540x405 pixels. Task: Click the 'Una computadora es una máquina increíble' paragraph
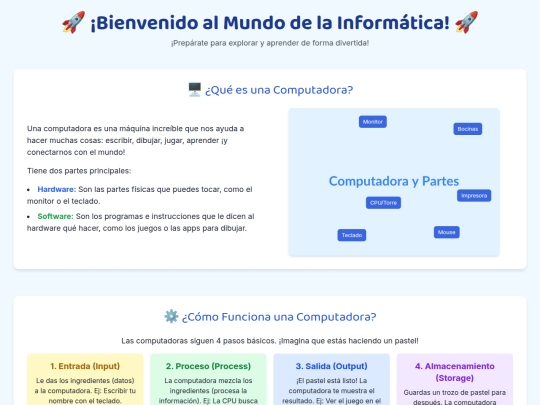pos(136,140)
